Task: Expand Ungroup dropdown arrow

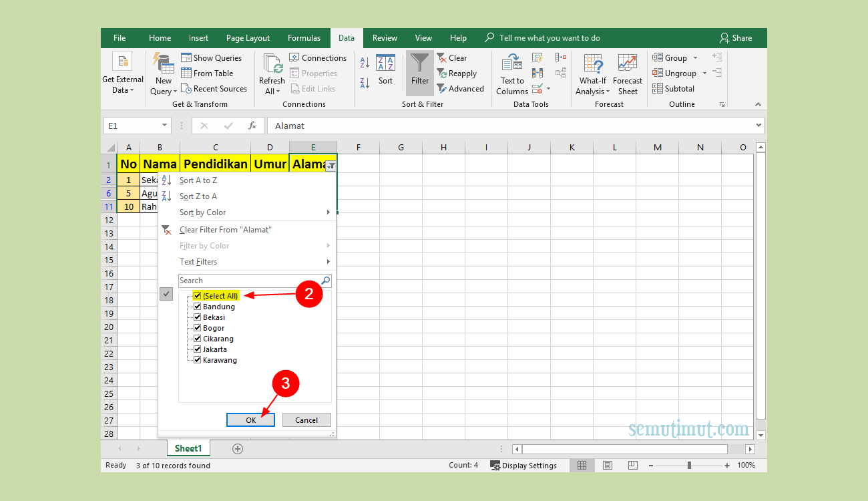Action: tap(704, 73)
